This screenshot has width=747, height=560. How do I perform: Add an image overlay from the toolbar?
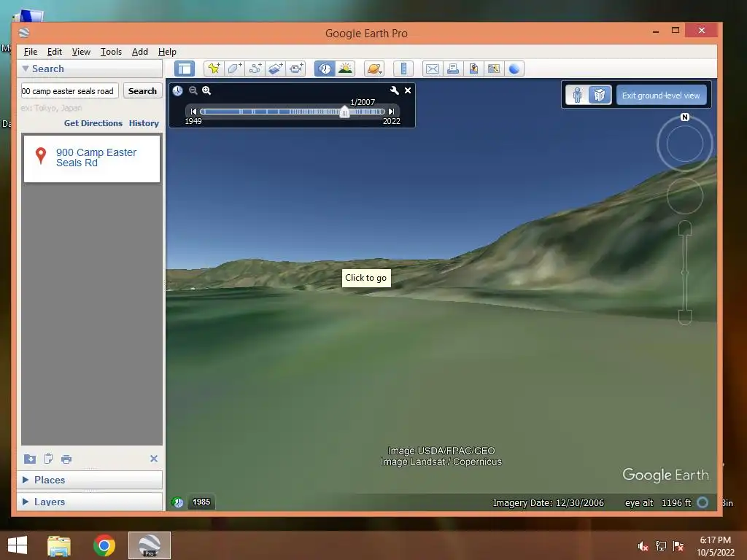275,69
